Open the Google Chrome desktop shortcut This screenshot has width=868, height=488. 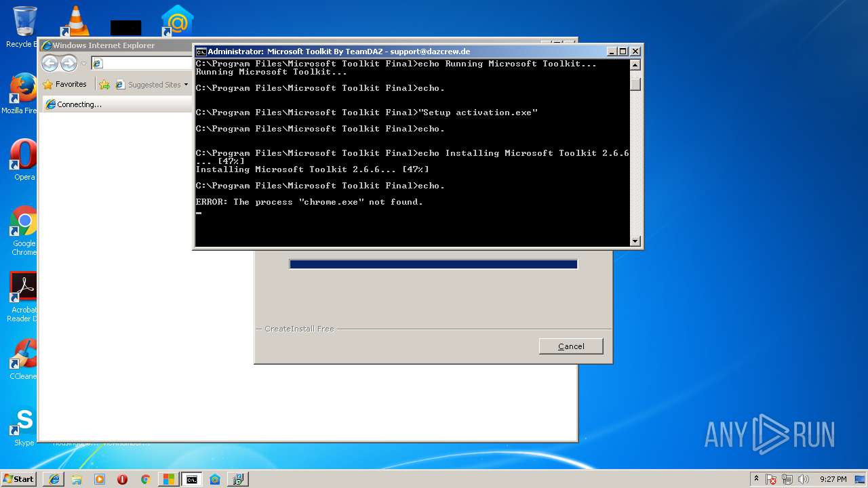coord(23,230)
